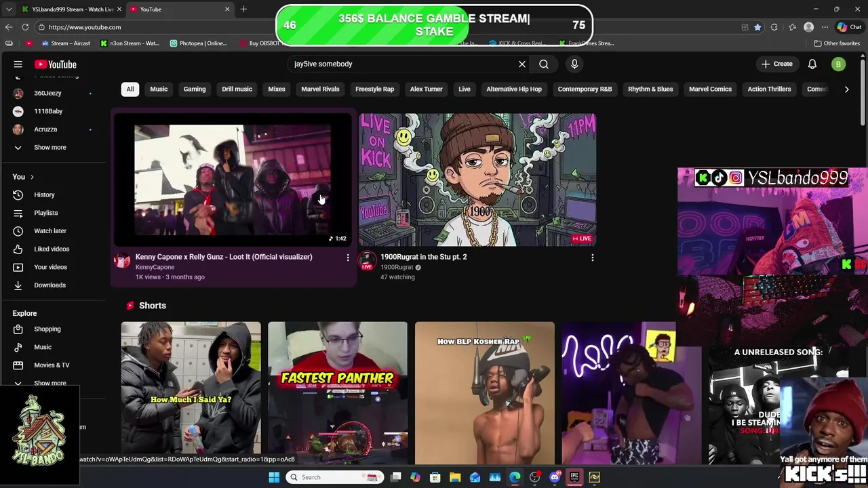Play the 'How BLP Kosher Rap' short
The width and height of the screenshot is (868, 488).
484,392
